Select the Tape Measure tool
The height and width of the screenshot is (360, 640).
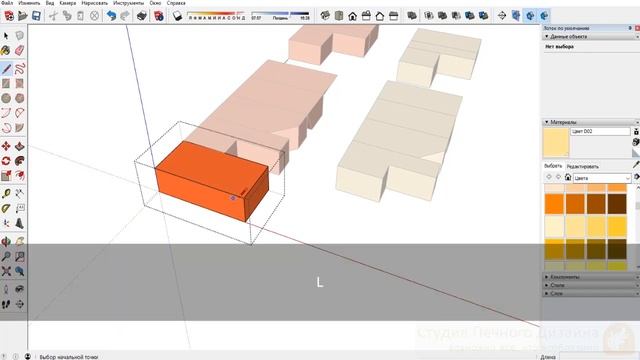pos(6,194)
